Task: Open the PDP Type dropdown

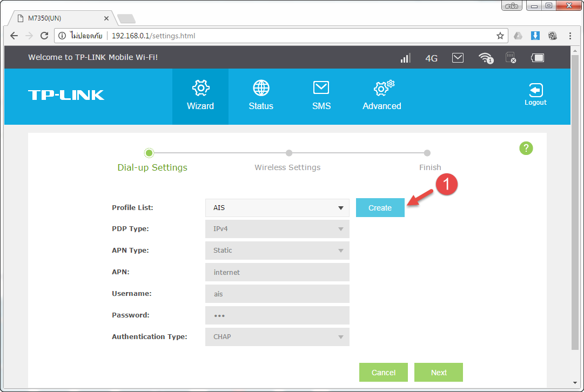Action: point(277,229)
